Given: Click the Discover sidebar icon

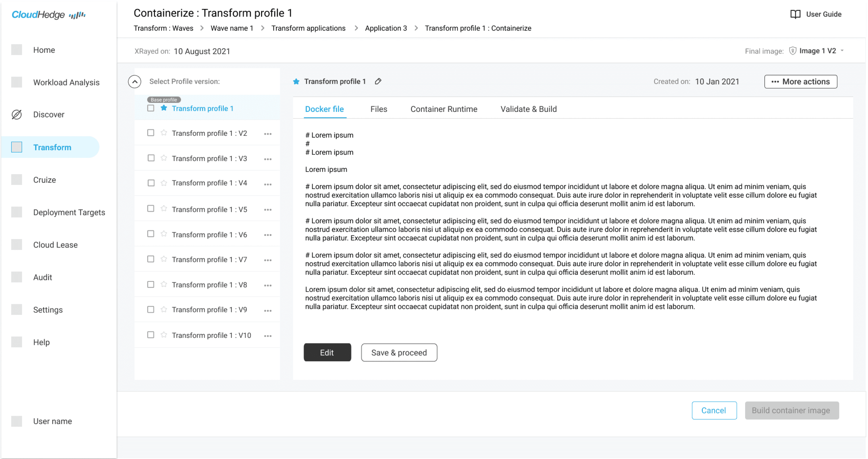Looking at the screenshot, I should pos(16,114).
